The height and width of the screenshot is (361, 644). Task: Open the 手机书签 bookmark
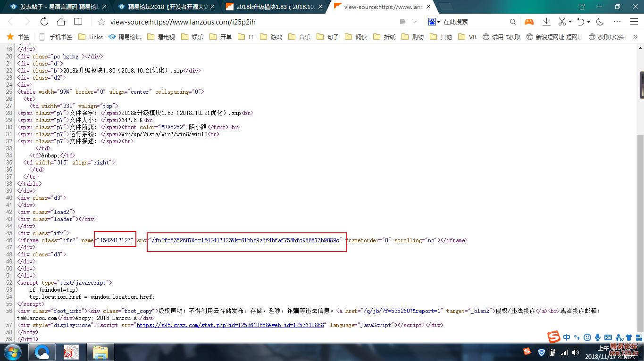56,37
